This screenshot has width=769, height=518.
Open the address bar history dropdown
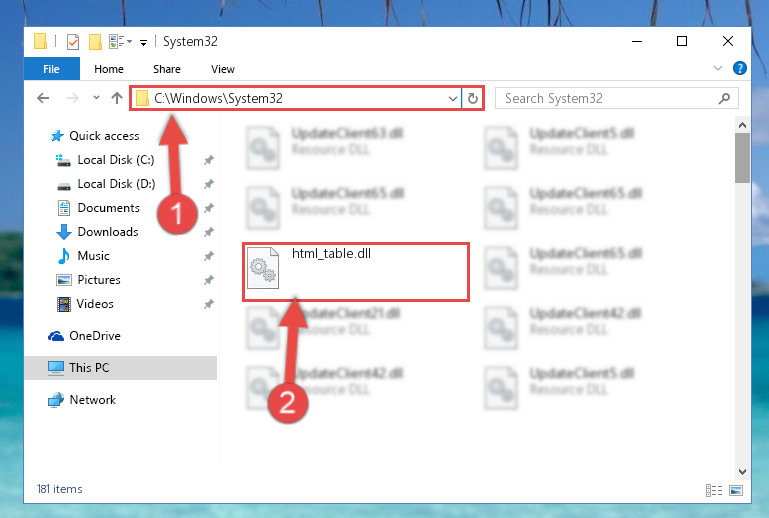click(x=453, y=99)
